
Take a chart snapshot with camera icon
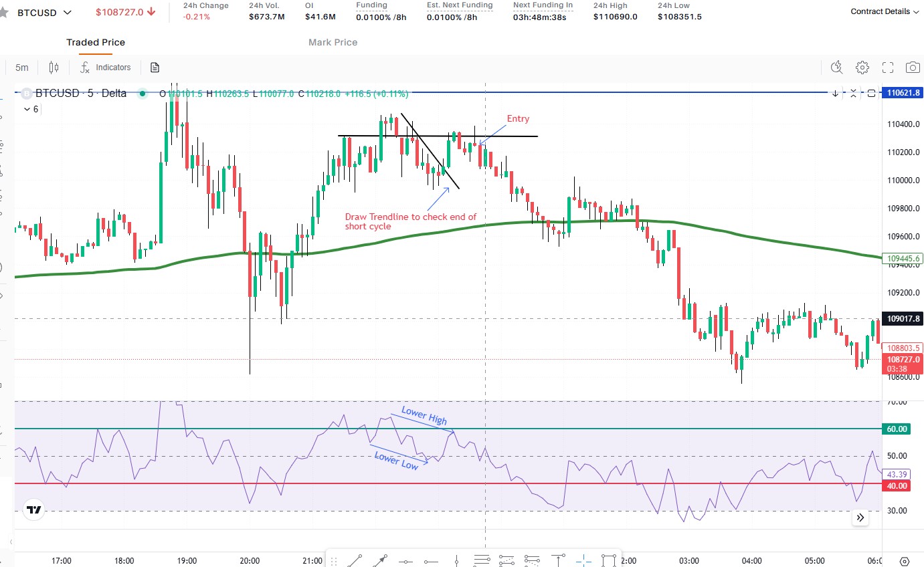(913, 67)
